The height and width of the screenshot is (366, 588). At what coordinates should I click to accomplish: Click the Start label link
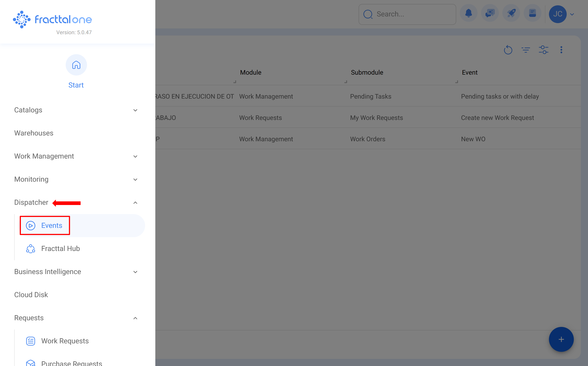tap(76, 85)
